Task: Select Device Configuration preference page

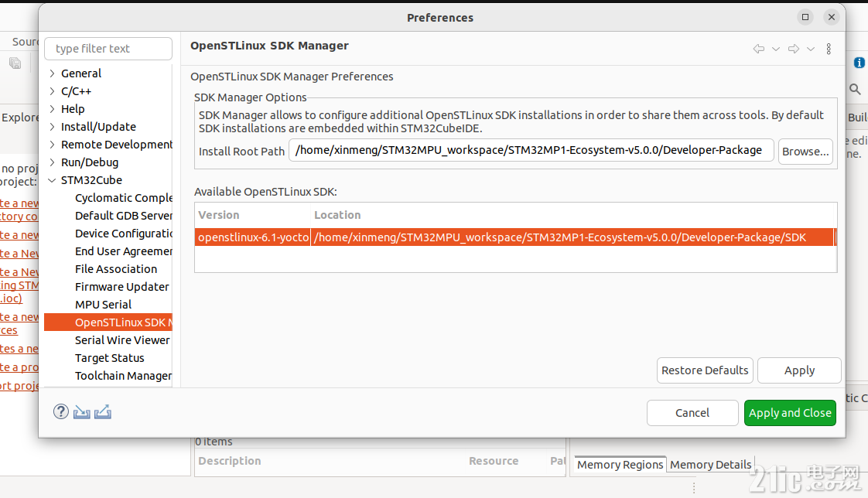Action: click(124, 233)
